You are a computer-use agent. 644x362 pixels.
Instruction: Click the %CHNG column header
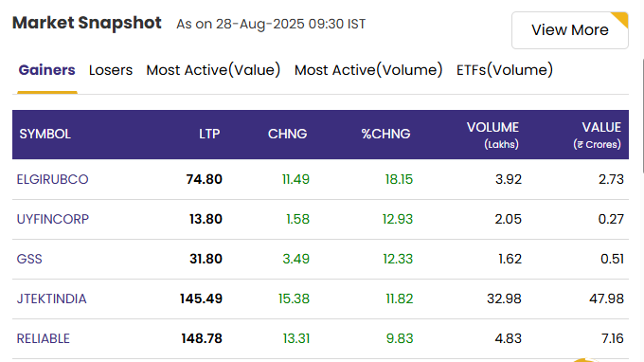coord(385,134)
